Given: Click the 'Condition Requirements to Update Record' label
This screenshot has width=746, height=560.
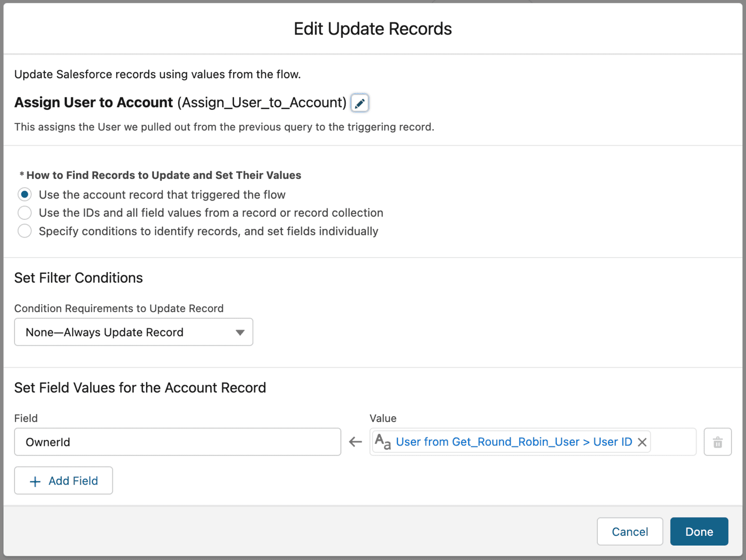Looking at the screenshot, I should (x=119, y=308).
